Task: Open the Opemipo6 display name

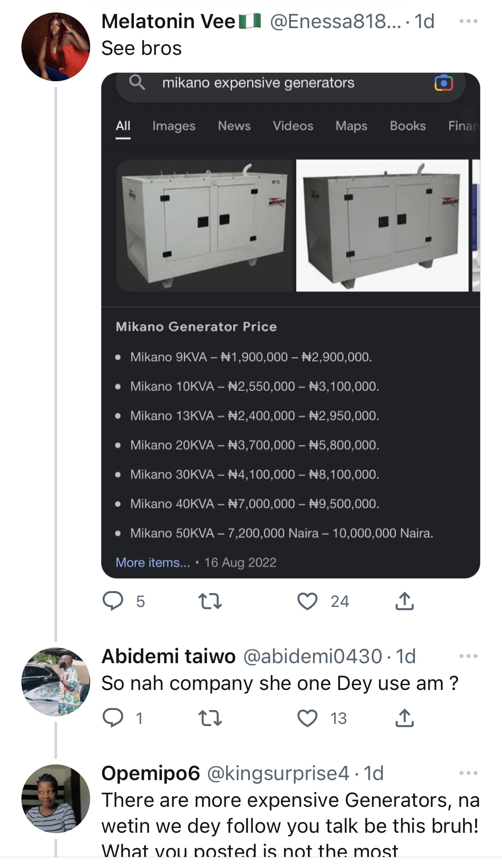Action: (150, 773)
